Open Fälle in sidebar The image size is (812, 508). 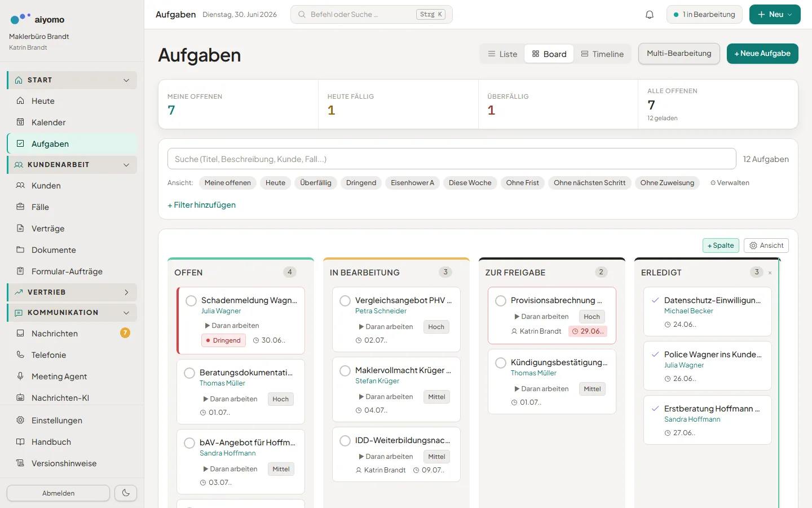[x=72, y=207]
